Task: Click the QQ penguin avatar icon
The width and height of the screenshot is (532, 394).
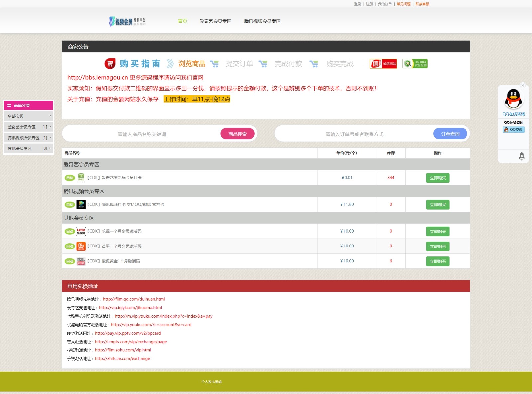Action: click(513, 99)
